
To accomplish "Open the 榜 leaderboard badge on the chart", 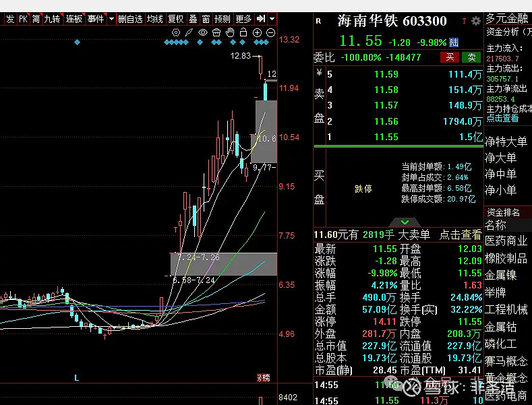I will (264, 377).
